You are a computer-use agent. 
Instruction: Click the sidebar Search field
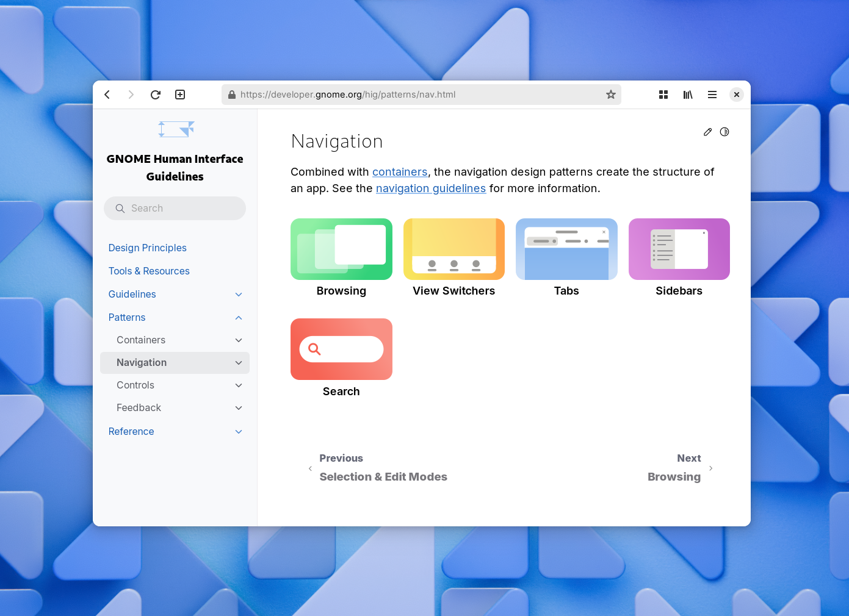pos(175,208)
